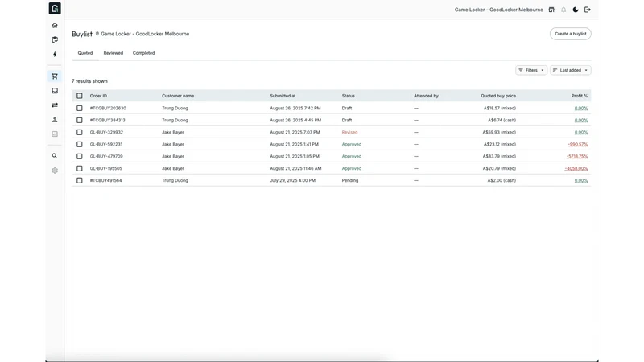This screenshot has height=362, width=644.
Task: Open the inbox tray sidebar icon
Action: click(x=55, y=91)
